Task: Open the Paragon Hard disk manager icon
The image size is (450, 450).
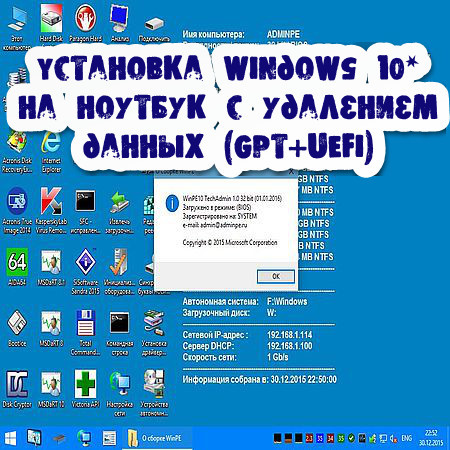Action: [x=85, y=24]
